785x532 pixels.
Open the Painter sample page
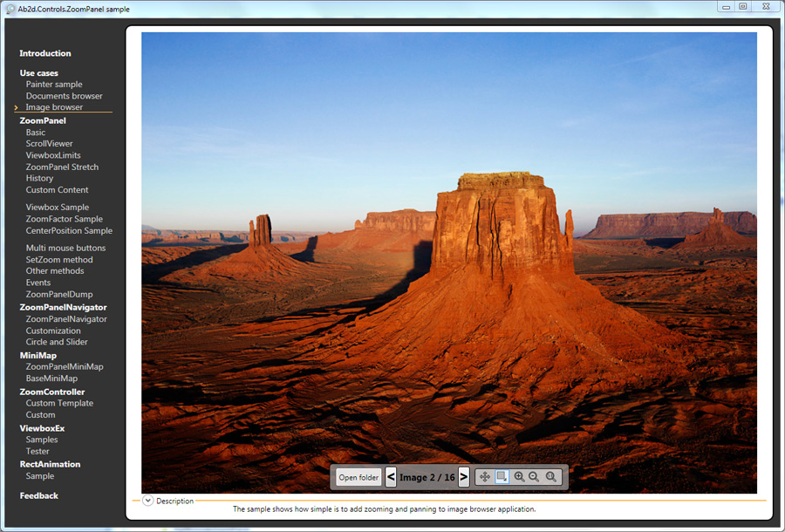54,85
